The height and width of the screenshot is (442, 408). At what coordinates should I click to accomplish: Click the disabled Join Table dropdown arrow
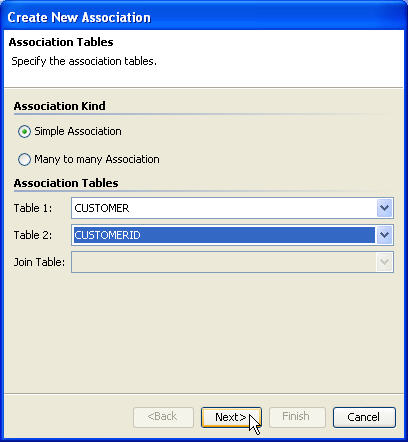(x=384, y=262)
